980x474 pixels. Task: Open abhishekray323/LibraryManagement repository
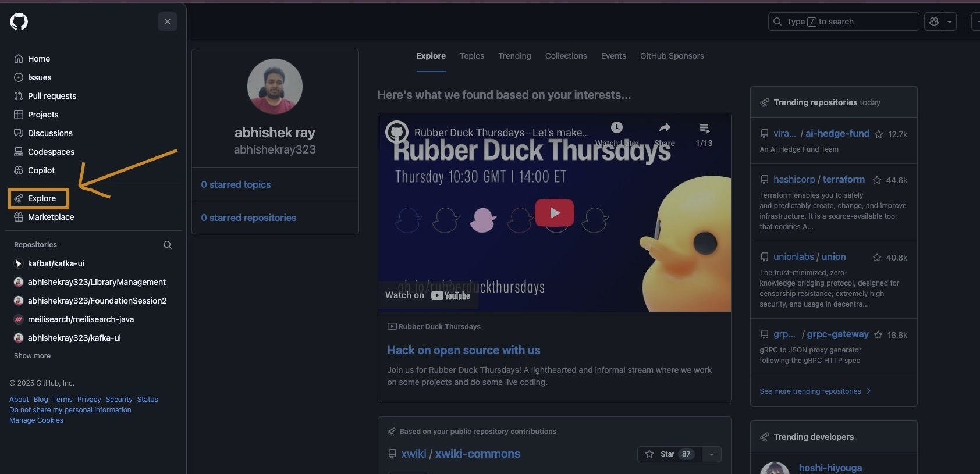click(x=97, y=282)
